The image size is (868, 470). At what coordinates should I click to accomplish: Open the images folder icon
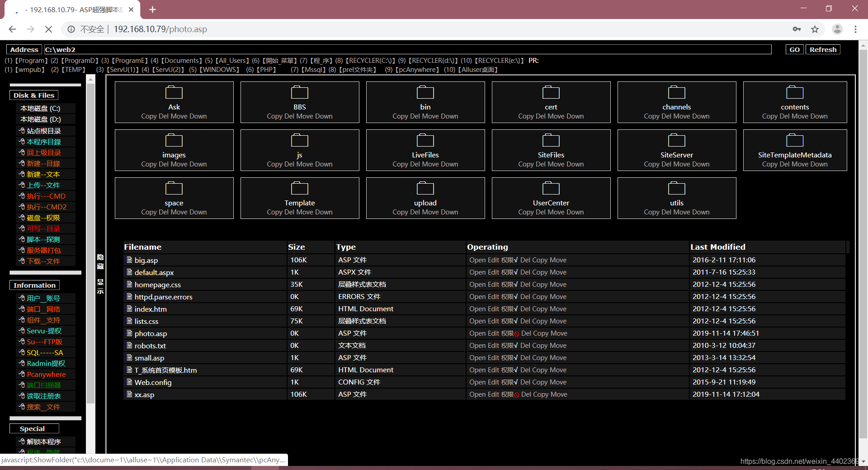click(x=174, y=141)
